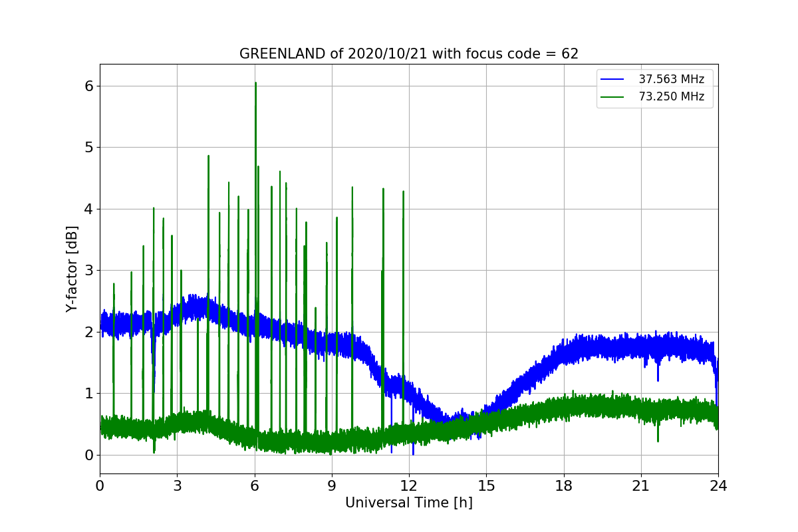Select the '37.563 MHz' legend label
The image size is (798, 532).
click(672, 79)
